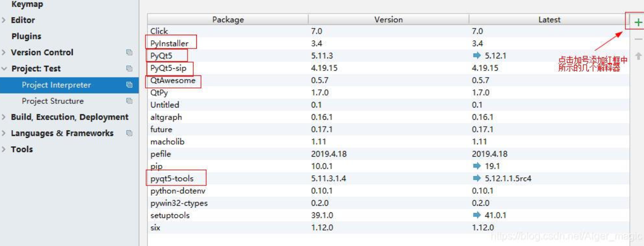Viewport: 644px width, 246px height.
Task: Click the Version column header
Action: pos(388,20)
